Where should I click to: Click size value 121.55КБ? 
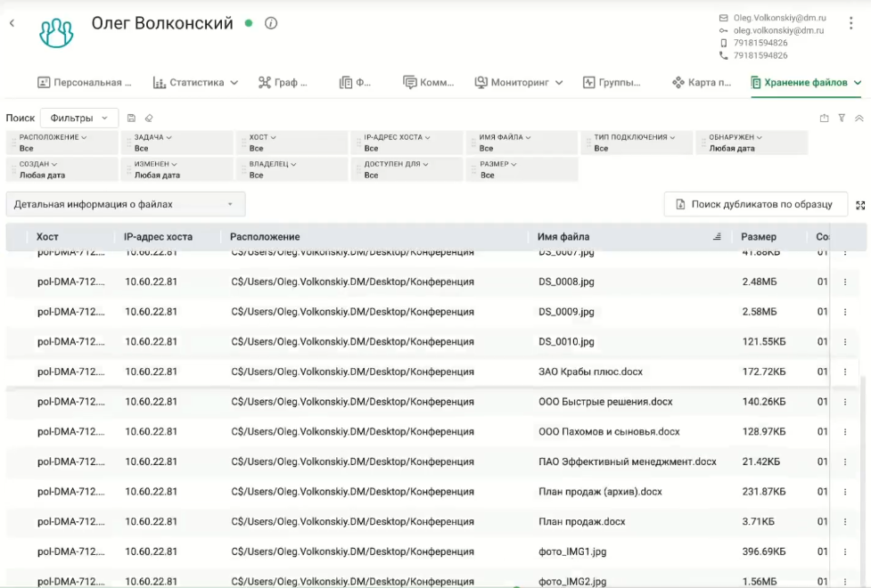[x=764, y=342]
